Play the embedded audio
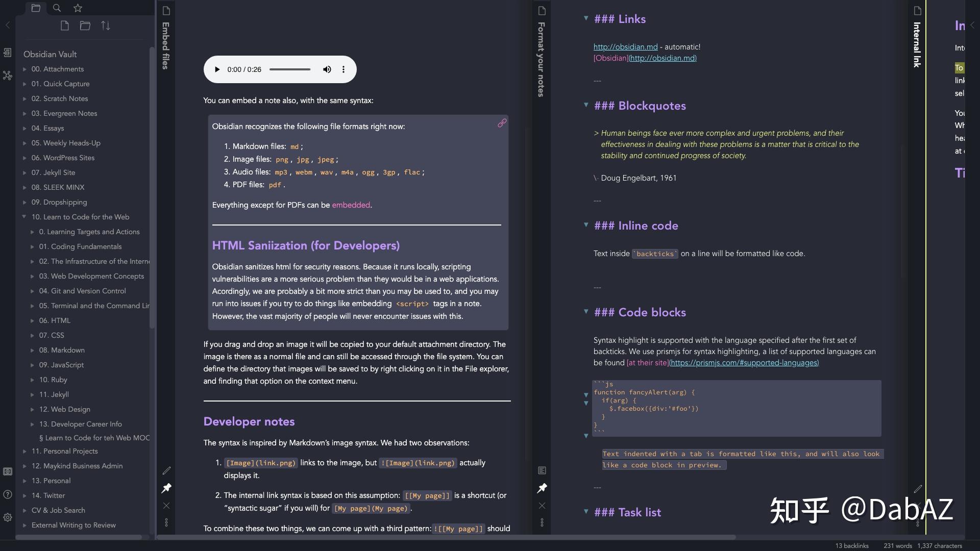This screenshot has width=980, height=551. tap(217, 69)
